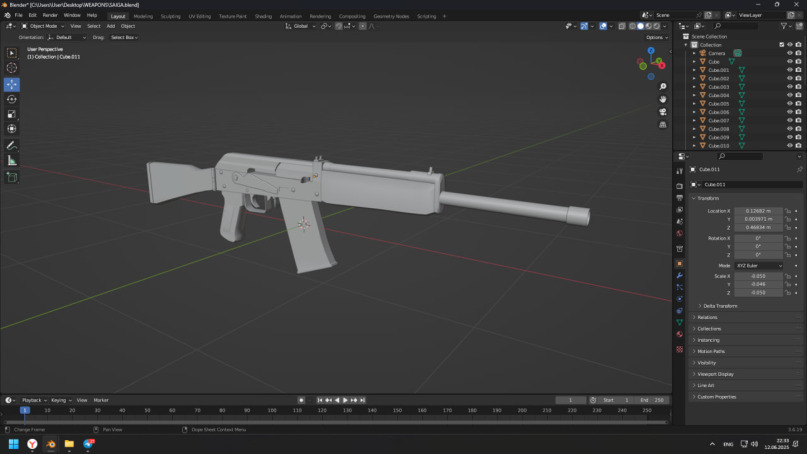This screenshot has height=454, width=807.
Task: Open the Render menu
Action: [x=50, y=15]
